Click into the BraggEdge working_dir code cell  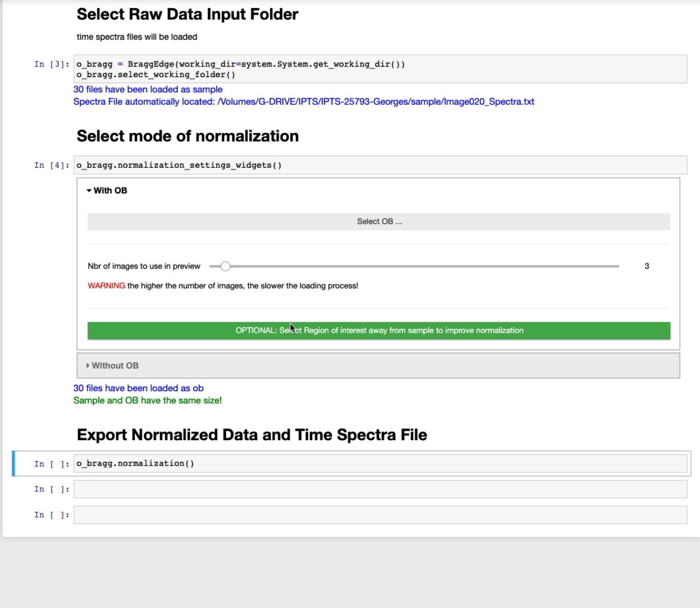pyautogui.click(x=380, y=69)
